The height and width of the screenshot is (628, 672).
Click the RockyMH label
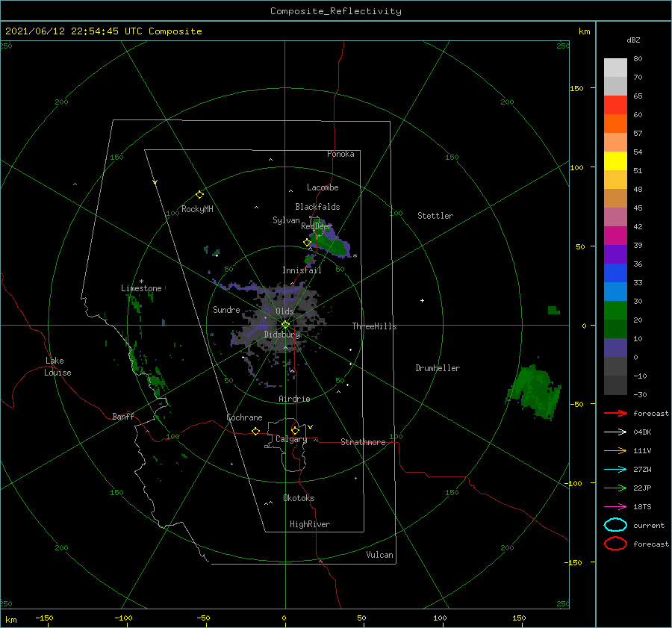coord(197,209)
